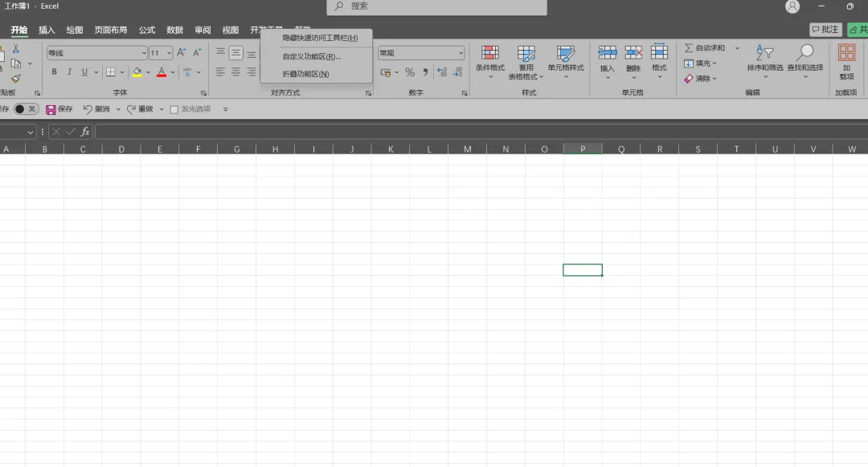Switch to the 页面布局 tab

coord(111,31)
